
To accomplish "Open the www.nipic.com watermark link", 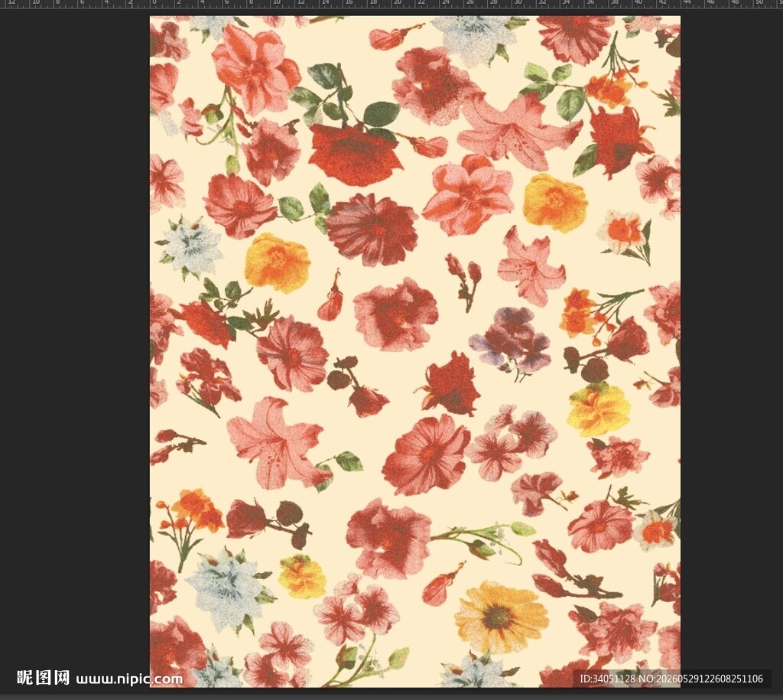I will (129, 679).
